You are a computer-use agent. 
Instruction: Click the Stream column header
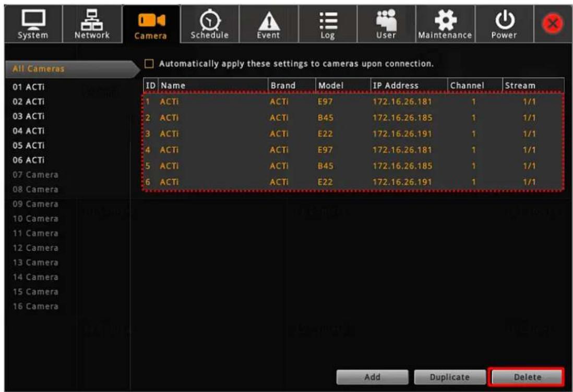[533, 86]
